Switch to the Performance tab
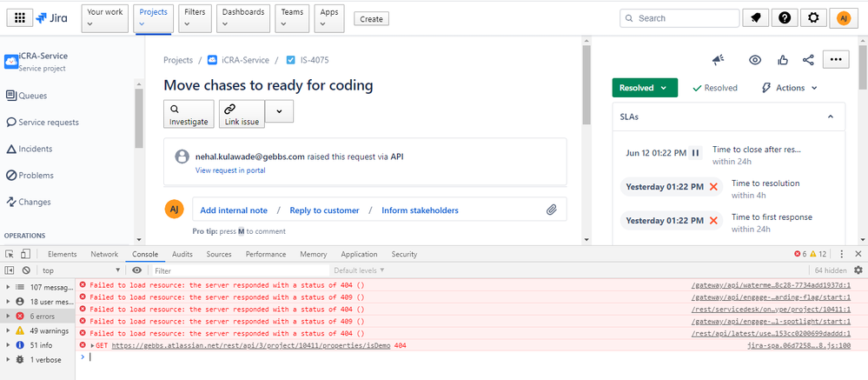Viewport: 868px width, 380px height. 266,254
